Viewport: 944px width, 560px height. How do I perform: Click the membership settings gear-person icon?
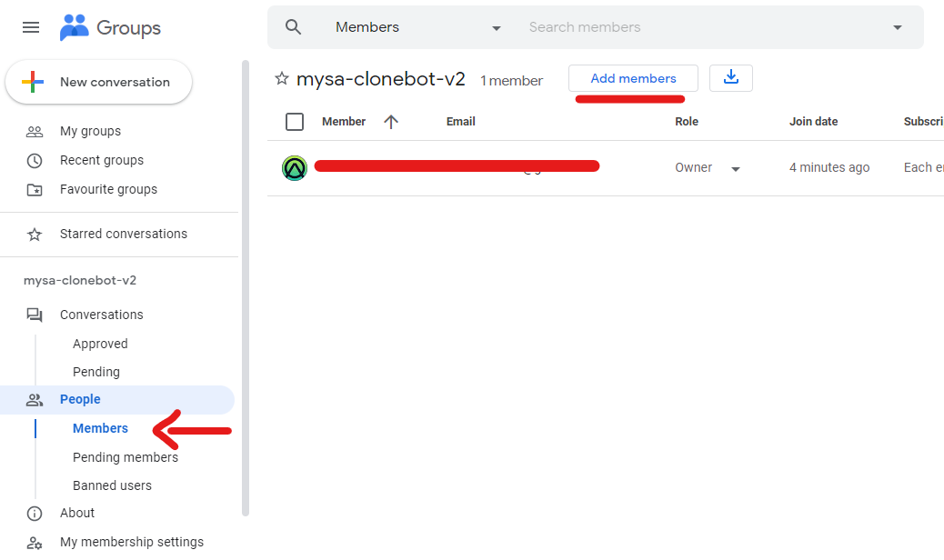(x=35, y=543)
